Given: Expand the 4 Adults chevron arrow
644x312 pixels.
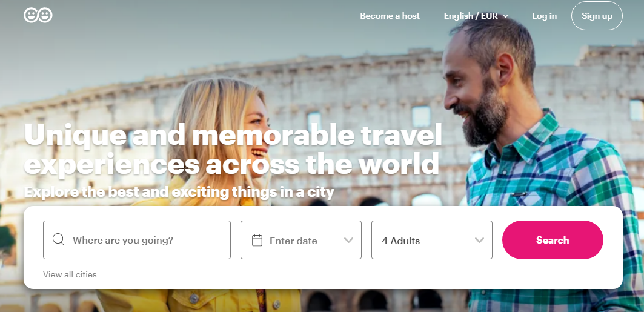Looking at the screenshot, I should tap(479, 240).
